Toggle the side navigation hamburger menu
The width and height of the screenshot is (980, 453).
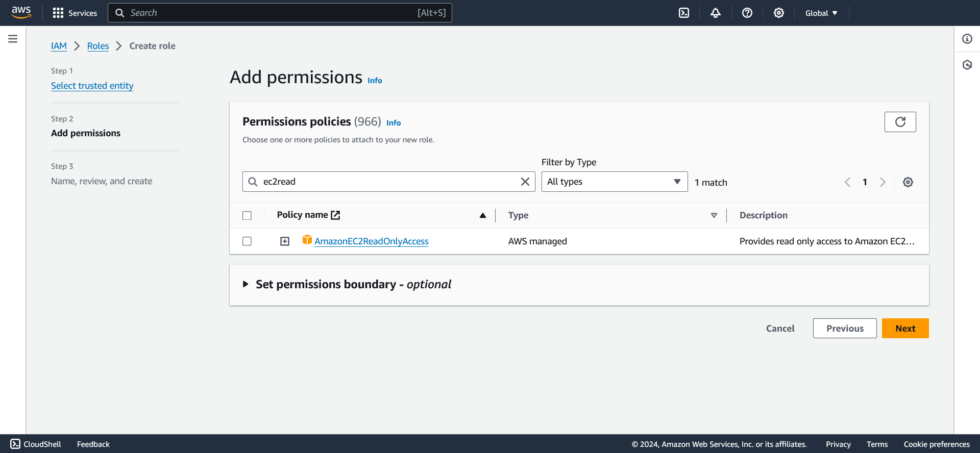(x=13, y=39)
